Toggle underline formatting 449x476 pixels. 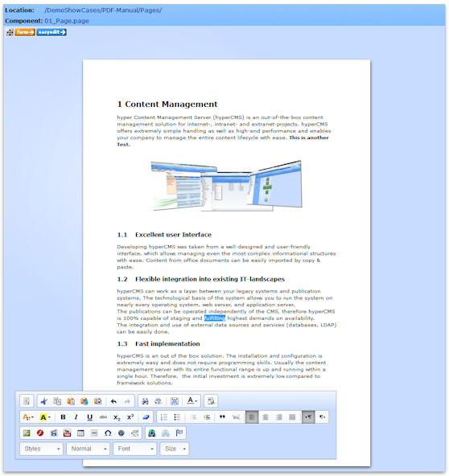(x=89, y=417)
